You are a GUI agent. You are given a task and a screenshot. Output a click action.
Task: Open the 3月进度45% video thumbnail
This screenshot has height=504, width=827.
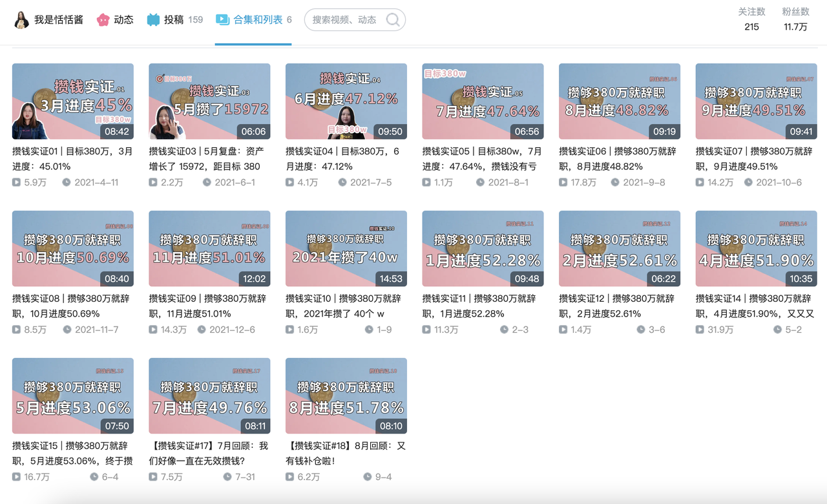pyautogui.click(x=73, y=101)
